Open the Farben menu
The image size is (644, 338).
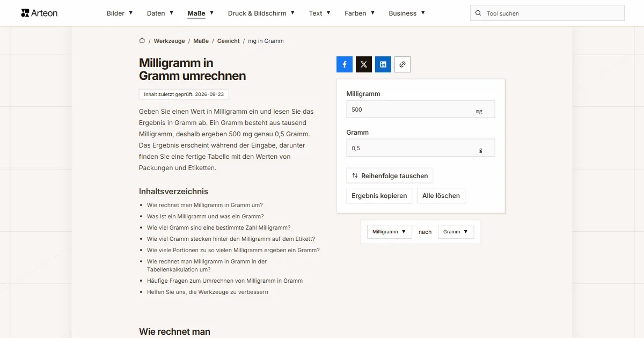[360, 13]
